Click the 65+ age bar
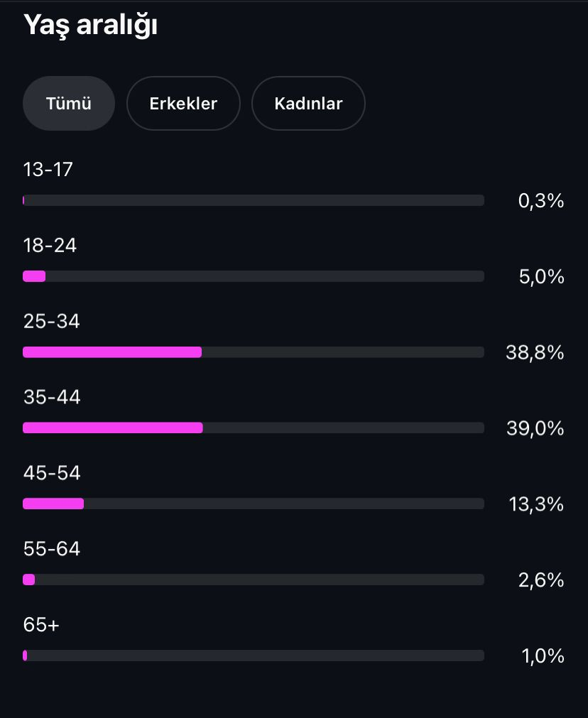The height and width of the screenshot is (718, 588). point(254,656)
